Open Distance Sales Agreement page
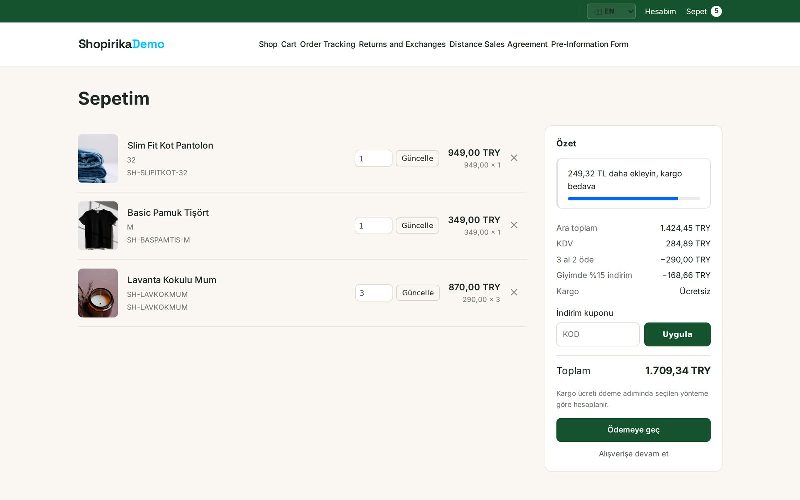The width and height of the screenshot is (800, 500). pos(498,44)
